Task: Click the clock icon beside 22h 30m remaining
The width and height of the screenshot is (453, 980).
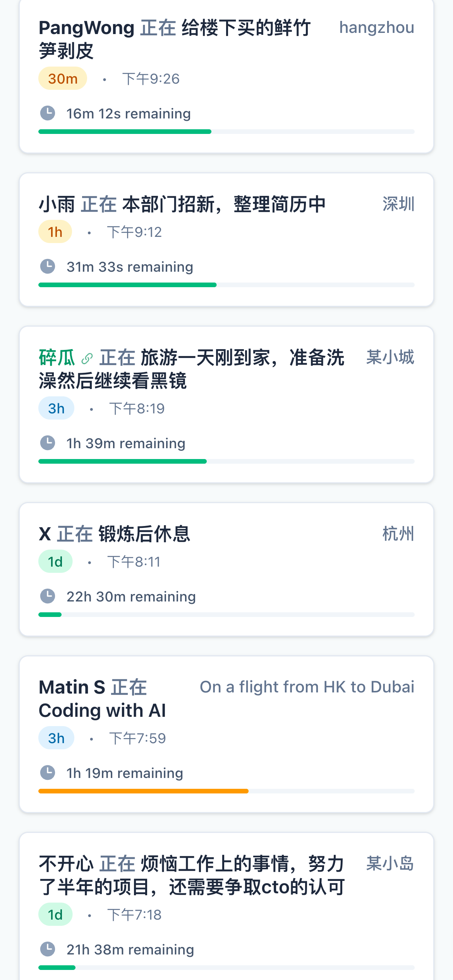Action: tap(48, 596)
